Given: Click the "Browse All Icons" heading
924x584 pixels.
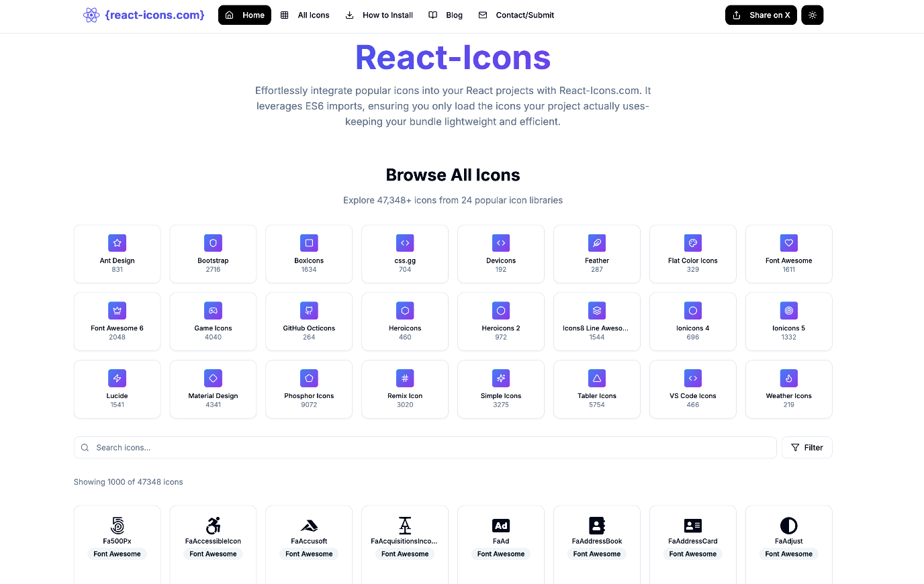Looking at the screenshot, I should point(453,175).
